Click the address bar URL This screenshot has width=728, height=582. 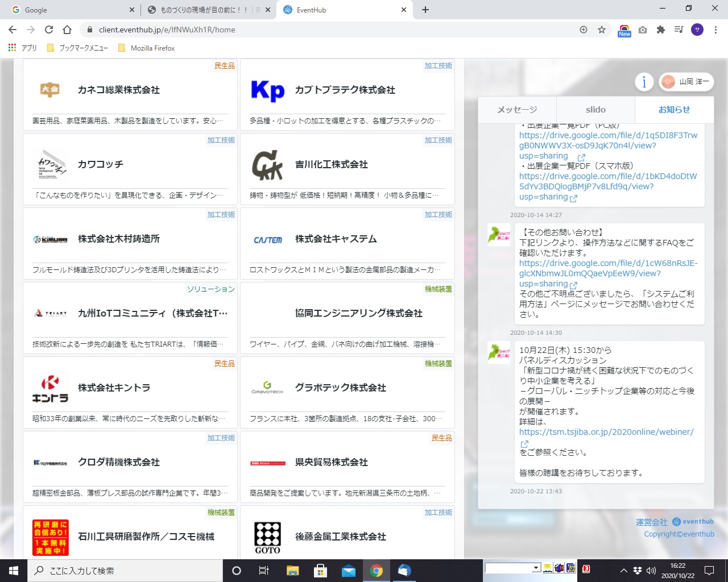(x=167, y=30)
